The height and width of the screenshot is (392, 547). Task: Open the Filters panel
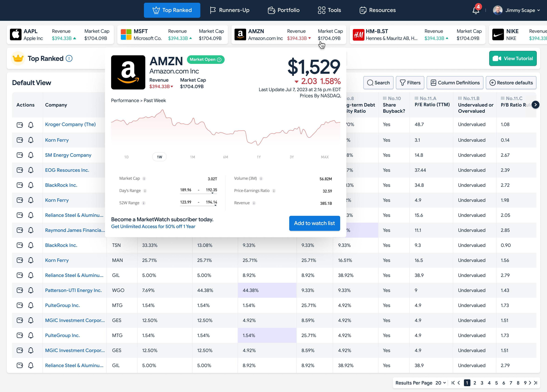point(410,83)
